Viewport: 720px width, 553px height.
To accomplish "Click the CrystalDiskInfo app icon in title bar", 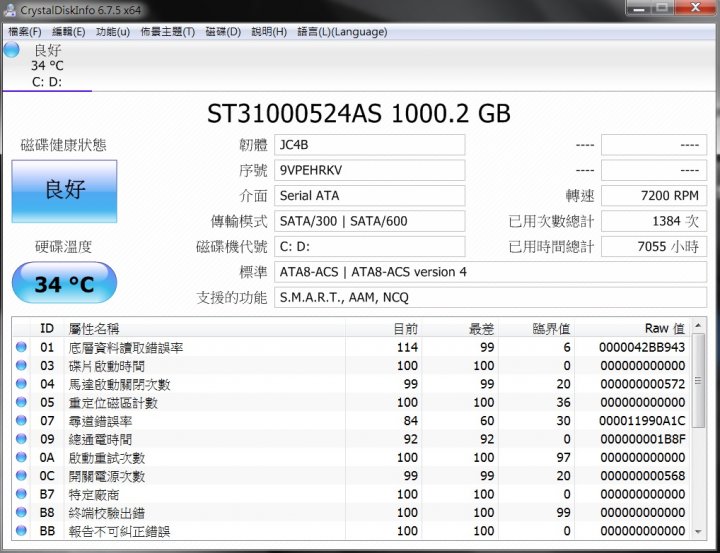I will click(x=9, y=9).
